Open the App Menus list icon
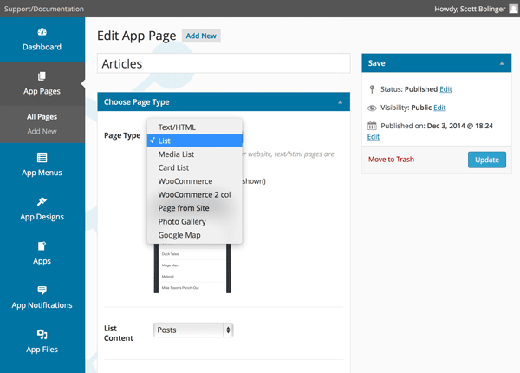 tap(42, 157)
